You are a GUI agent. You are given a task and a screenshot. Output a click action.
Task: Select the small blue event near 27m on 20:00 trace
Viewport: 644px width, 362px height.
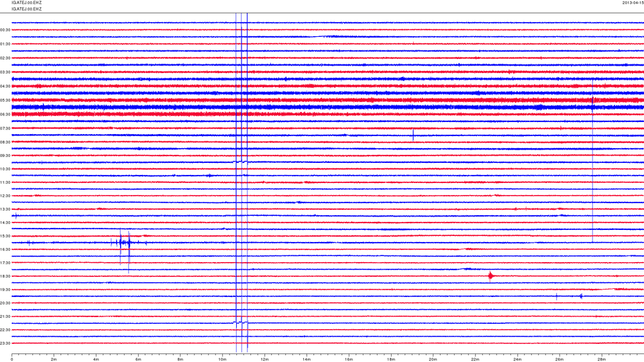(581, 296)
